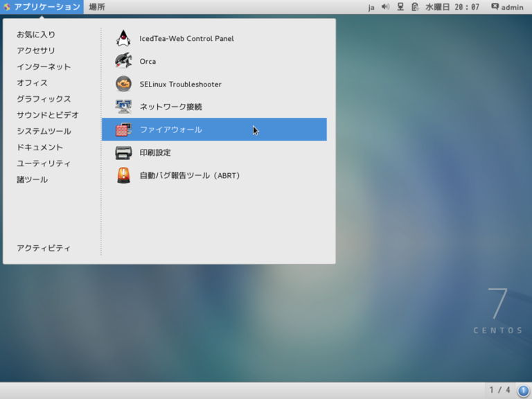Screen dimensions: 532x399
Task: Click アクティビティ at the menu bottom
Action: 44,248
